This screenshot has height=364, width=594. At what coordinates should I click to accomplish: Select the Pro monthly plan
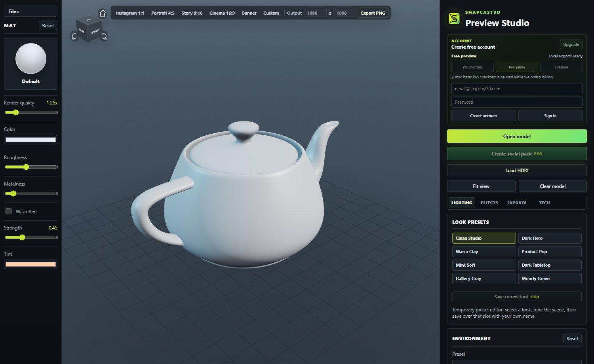pos(472,67)
